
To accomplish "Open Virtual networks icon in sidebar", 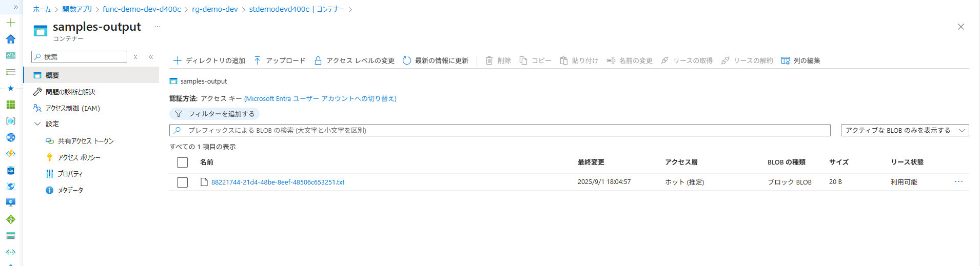I will point(11,252).
